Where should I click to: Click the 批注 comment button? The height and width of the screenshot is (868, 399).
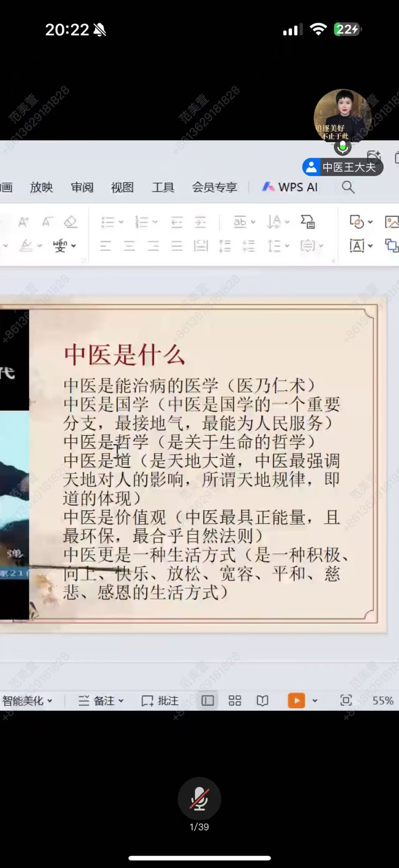(x=160, y=701)
